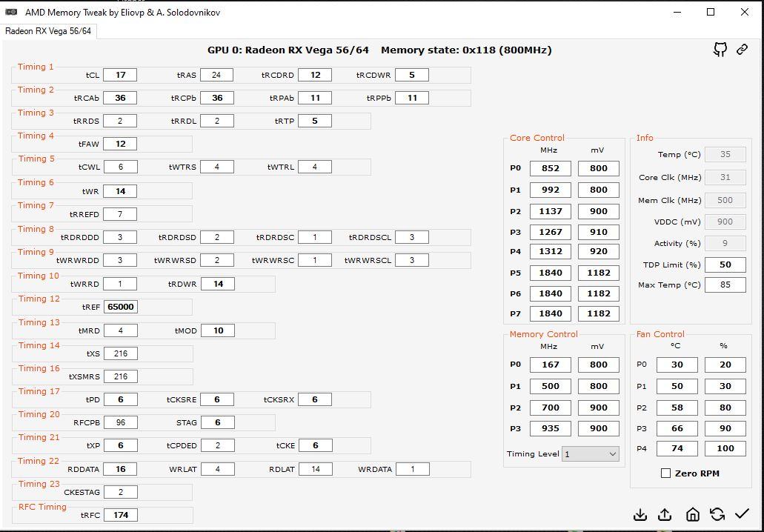The image size is (764, 532).
Task: Click Core Control P3 mV field
Action: tap(598, 232)
